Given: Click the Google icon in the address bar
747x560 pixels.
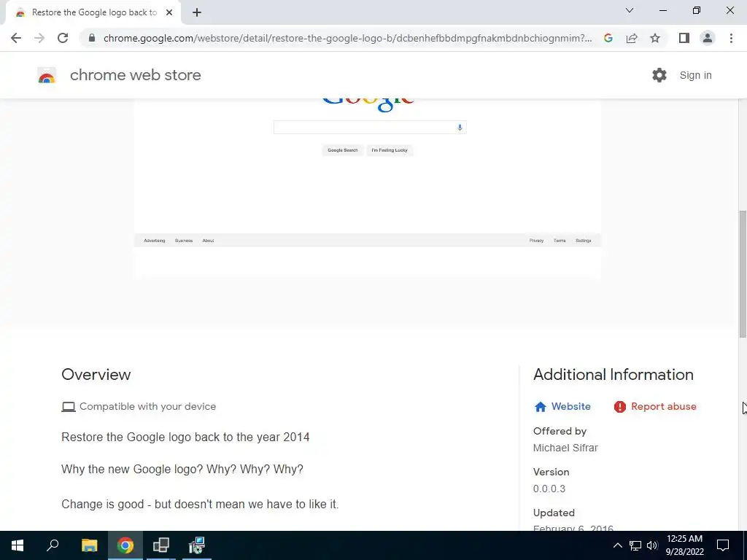Looking at the screenshot, I should click(x=608, y=38).
